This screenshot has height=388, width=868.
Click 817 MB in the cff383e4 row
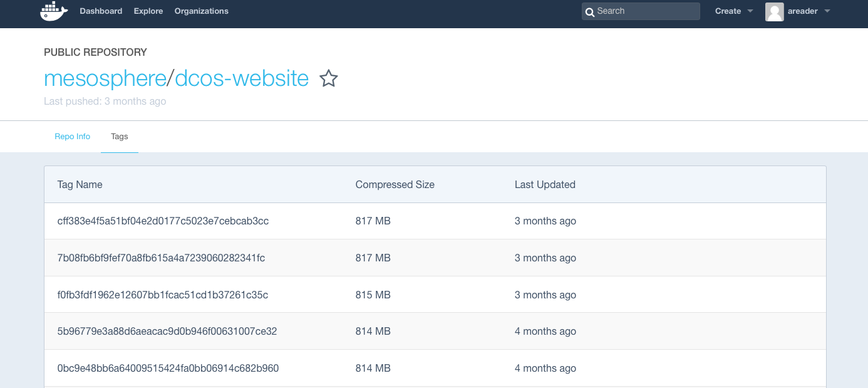(373, 221)
